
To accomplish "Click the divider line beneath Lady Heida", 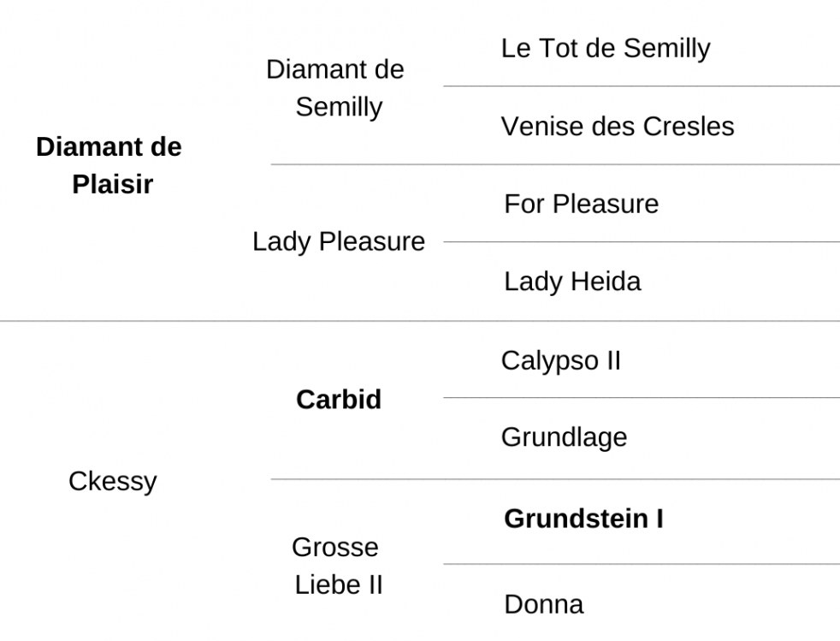I will click(420, 321).
